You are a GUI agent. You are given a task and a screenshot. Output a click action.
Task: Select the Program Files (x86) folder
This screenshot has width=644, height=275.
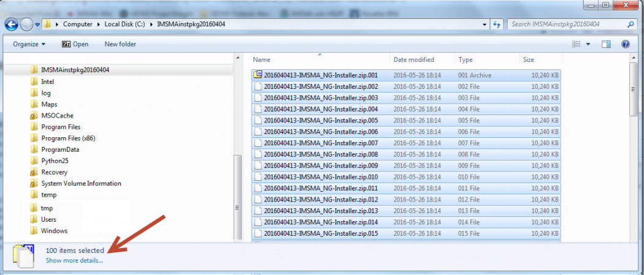point(67,138)
